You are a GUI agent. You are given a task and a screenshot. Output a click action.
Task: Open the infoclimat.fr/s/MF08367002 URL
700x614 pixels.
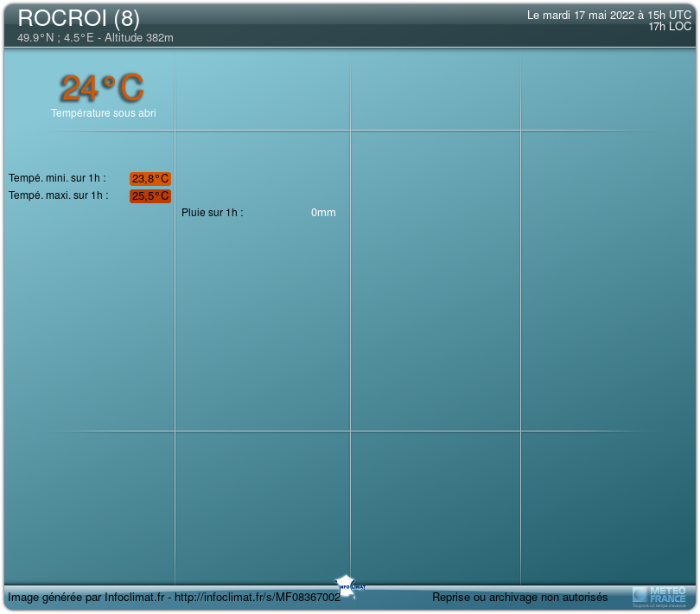[x=258, y=598]
